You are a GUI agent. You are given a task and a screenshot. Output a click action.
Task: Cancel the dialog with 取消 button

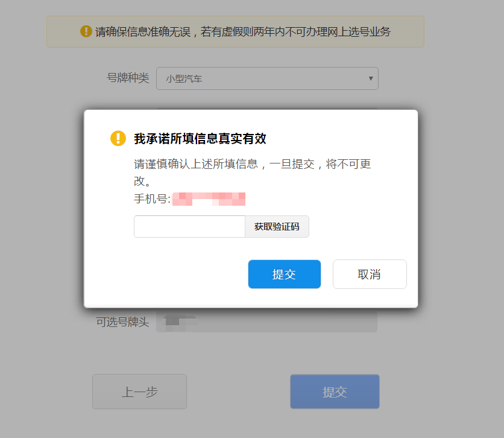click(369, 275)
